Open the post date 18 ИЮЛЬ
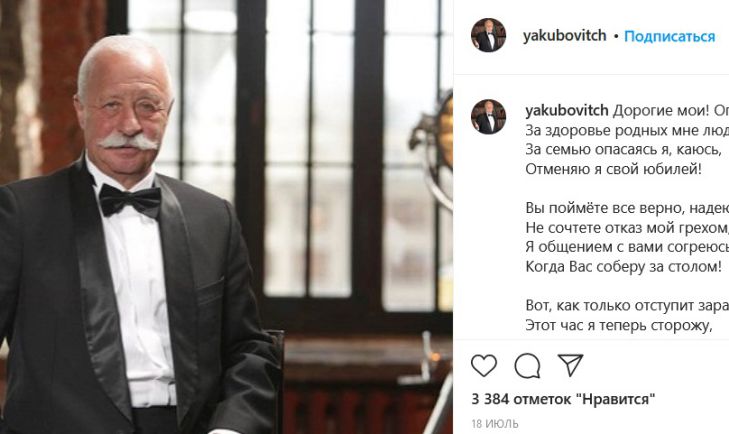 [x=495, y=424]
